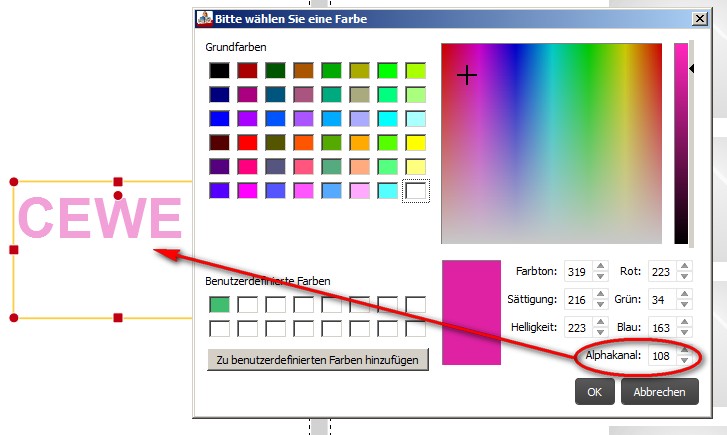Increase the Sättigung value
727x435 pixels.
600,294
